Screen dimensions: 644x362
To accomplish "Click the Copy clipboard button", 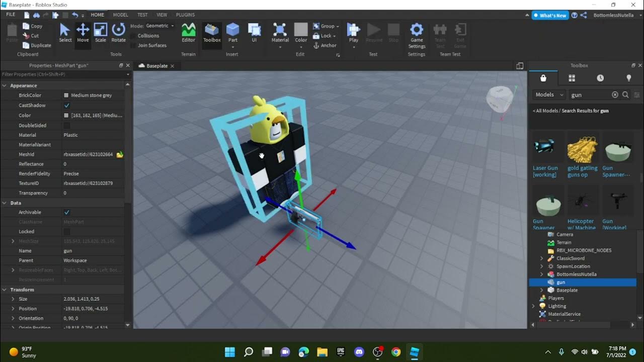I will 32,26.
